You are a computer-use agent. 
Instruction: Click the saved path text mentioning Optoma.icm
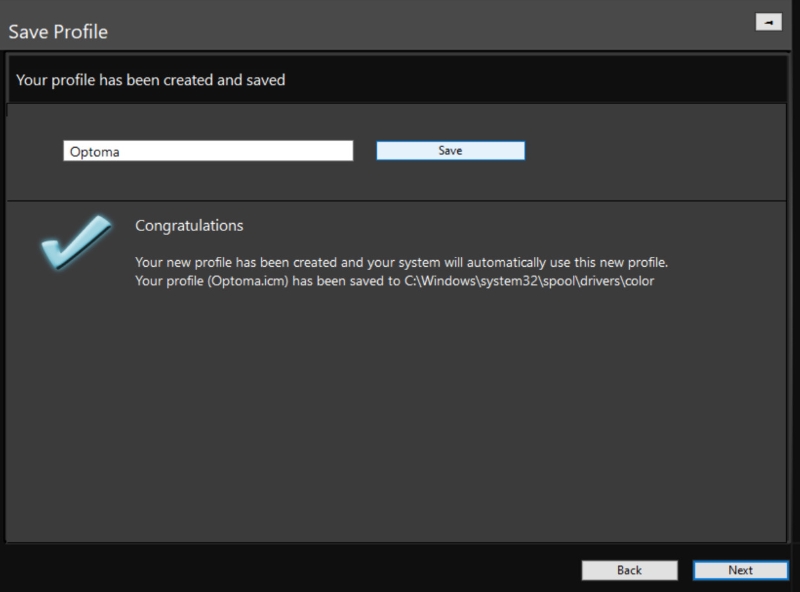[394, 281]
